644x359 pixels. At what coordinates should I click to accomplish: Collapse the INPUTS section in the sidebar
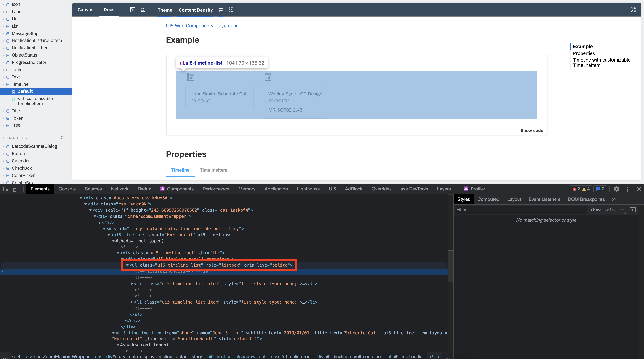click(x=3, y=138)
